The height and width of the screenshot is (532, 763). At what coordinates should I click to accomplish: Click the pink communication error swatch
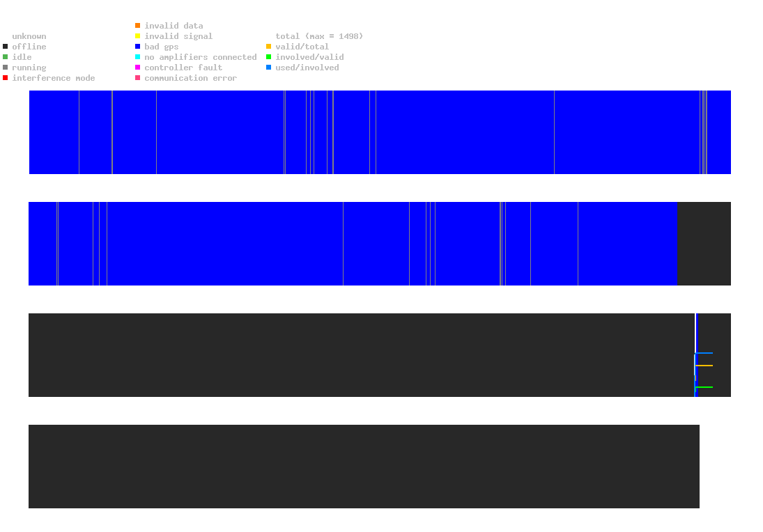[x=137, y=78]
